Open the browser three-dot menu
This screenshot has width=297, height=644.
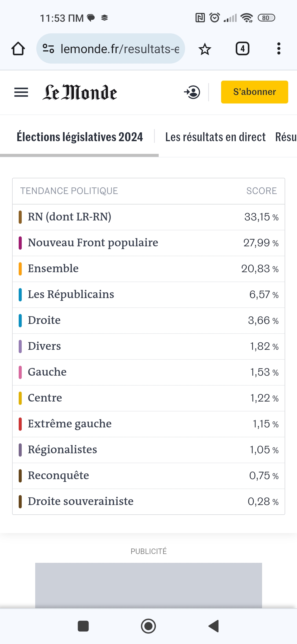coord(279,49)
